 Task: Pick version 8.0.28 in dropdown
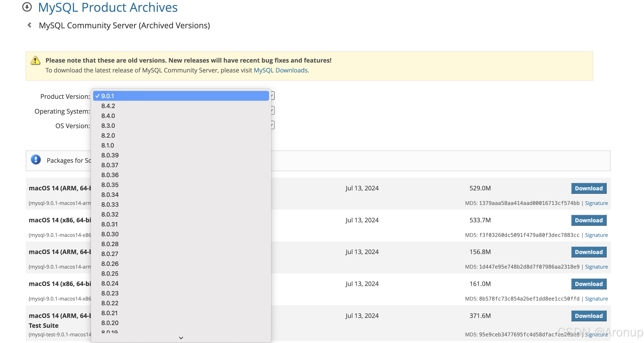pyautogui.click(x=110, y=244)
